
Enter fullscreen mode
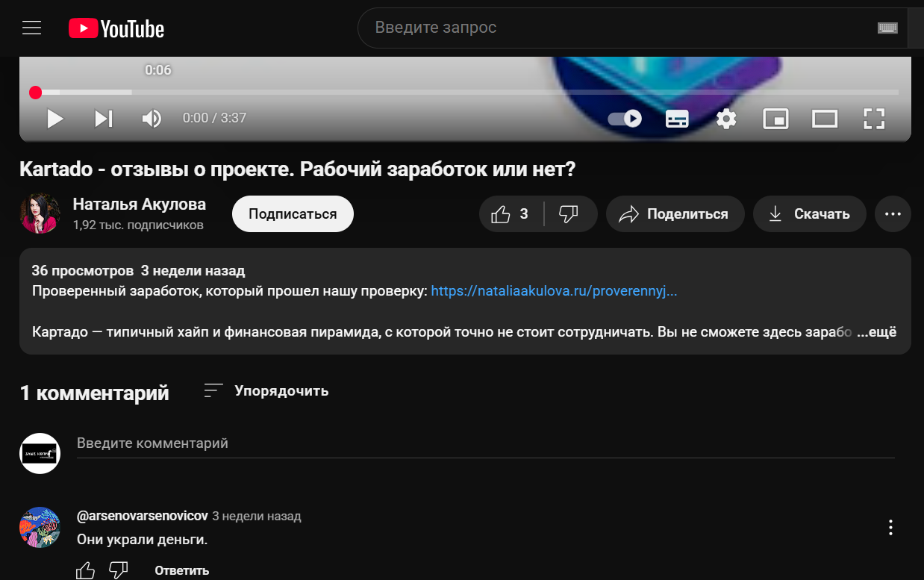(874, 119)
